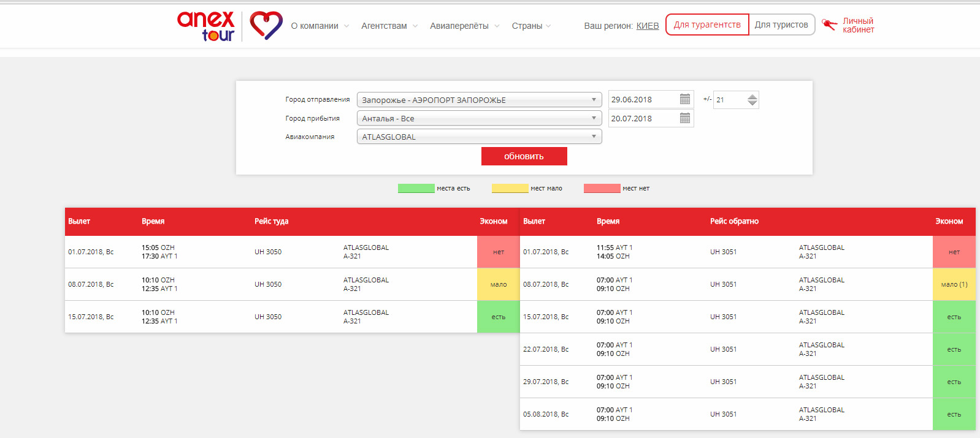Select outbound date 08.07.2018, Вс
Image resolution: width=980 pixels, height=438 pixels.
91,284
